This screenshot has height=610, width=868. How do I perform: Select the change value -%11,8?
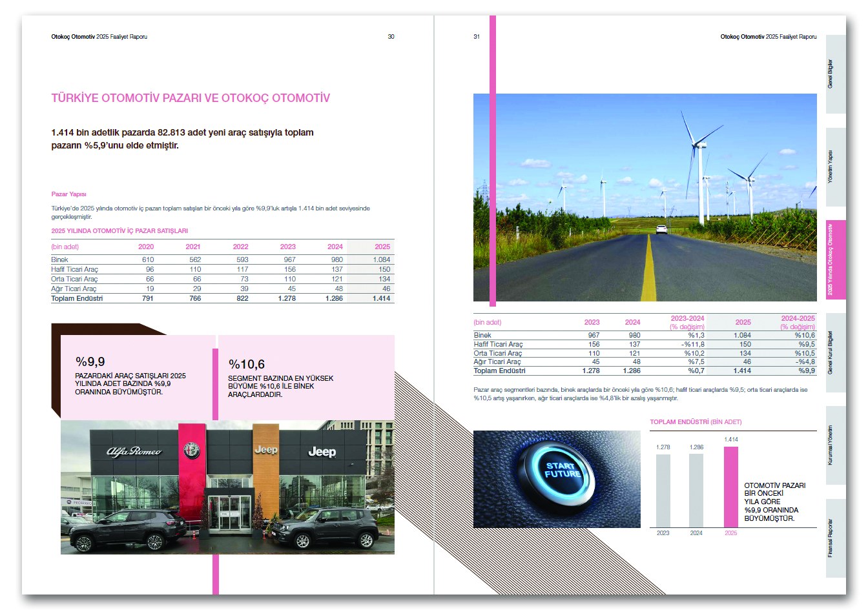click(693, 345)
